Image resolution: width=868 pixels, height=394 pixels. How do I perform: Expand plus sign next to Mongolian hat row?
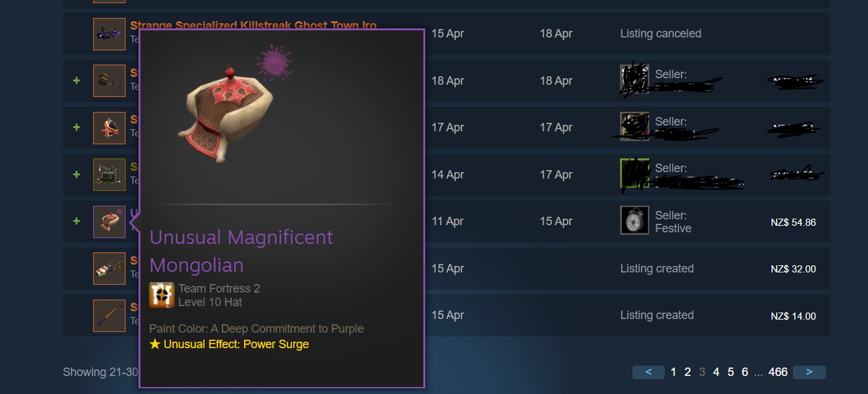(x=77, y=221)
